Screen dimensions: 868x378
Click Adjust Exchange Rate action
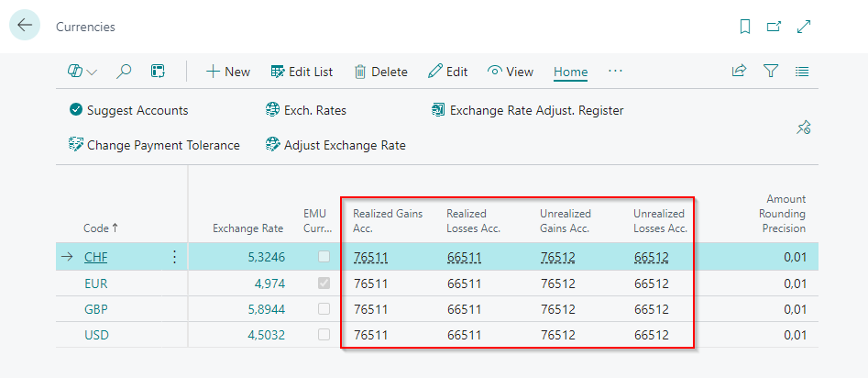(335, 145)
